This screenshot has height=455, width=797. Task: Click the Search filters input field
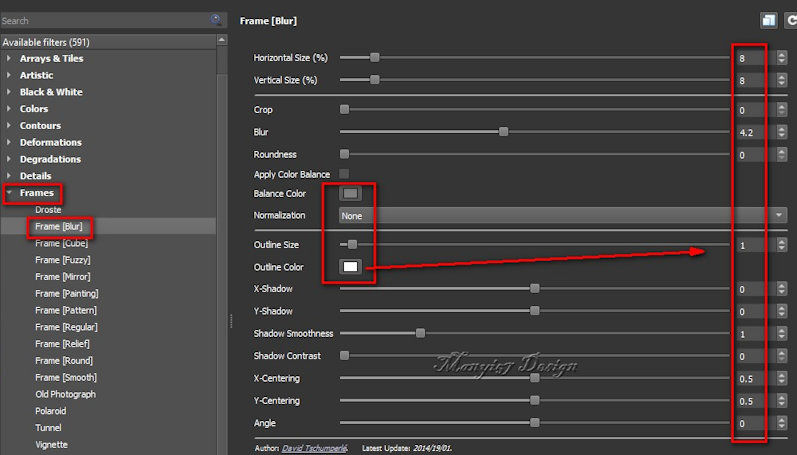coord(105,20)
